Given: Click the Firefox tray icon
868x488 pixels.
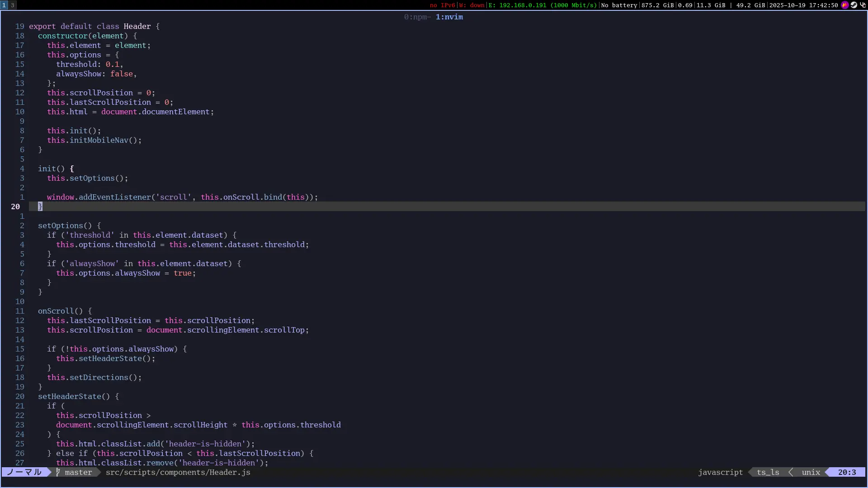Looking at the screenshot, I should (844, 5).
